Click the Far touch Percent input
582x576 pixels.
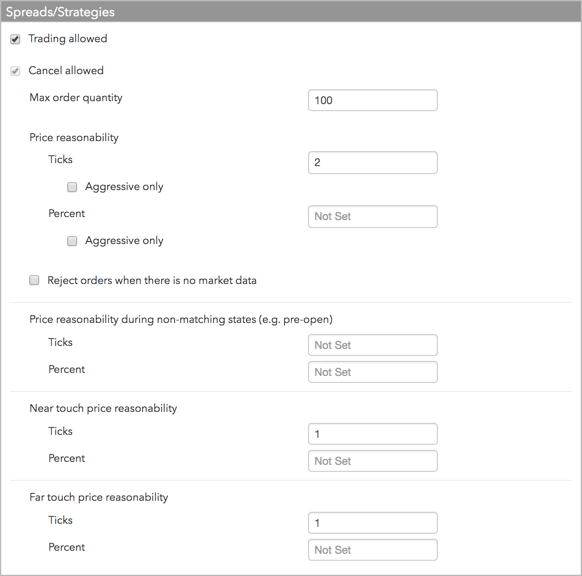click(x=373, y=550)
